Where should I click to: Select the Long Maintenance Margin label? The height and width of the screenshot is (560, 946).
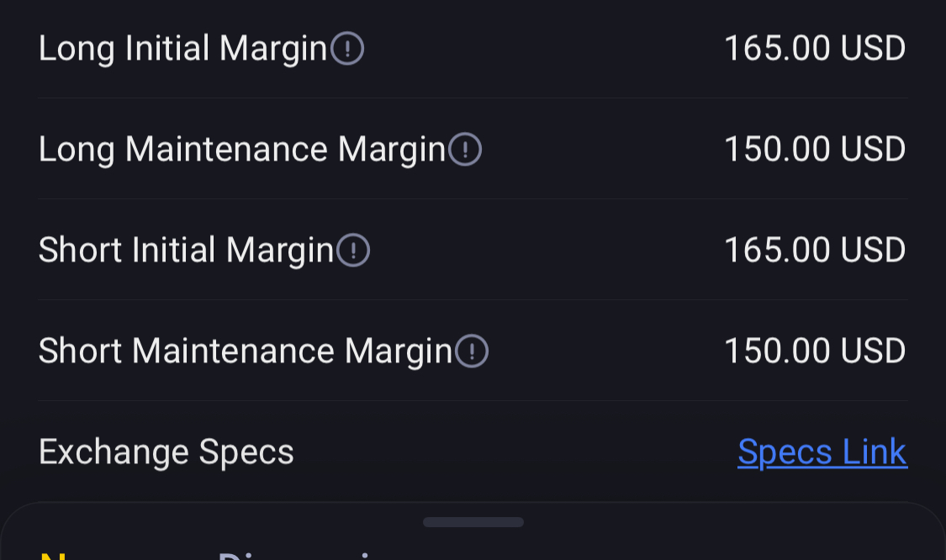tap(241, 150)
